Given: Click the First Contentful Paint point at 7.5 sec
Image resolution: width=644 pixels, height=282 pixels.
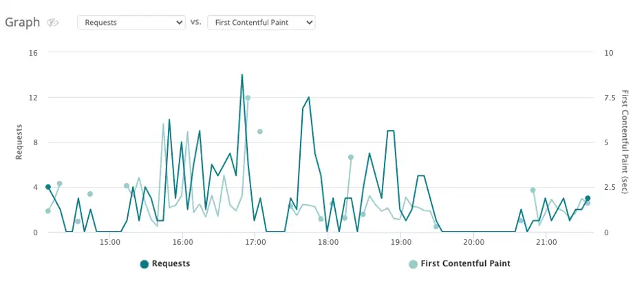Looking at the screenshot, I should (x=248, y=98).
